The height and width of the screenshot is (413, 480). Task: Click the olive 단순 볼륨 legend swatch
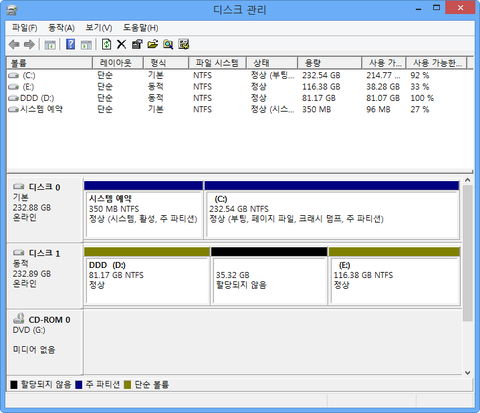tap(128, 385)
